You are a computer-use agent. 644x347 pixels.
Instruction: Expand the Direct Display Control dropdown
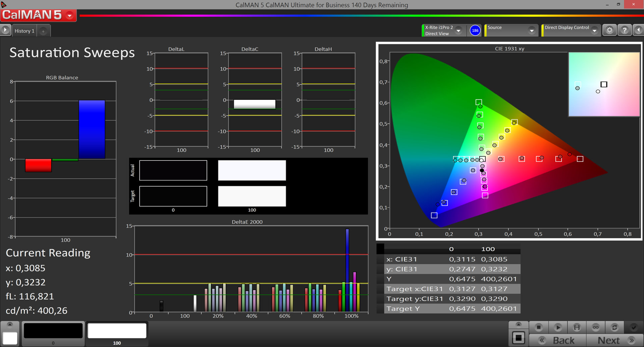(594, 30)
